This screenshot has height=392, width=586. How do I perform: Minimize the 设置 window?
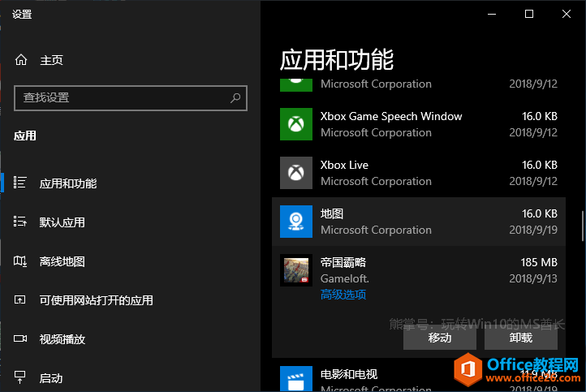pyautogui.click(x=492, y=14)
